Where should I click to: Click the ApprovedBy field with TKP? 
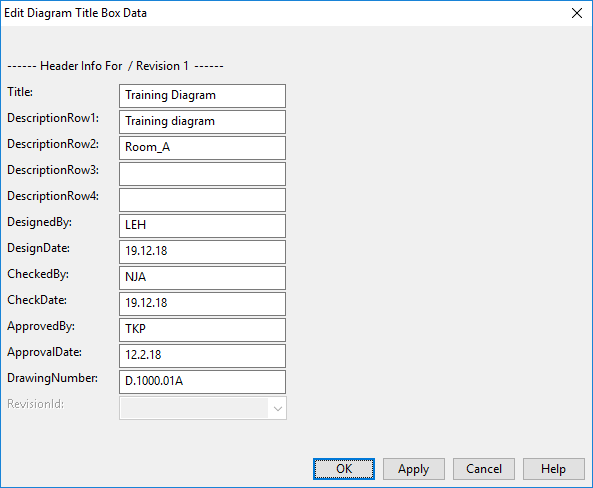pyautogui.click(x=202, y=330)
